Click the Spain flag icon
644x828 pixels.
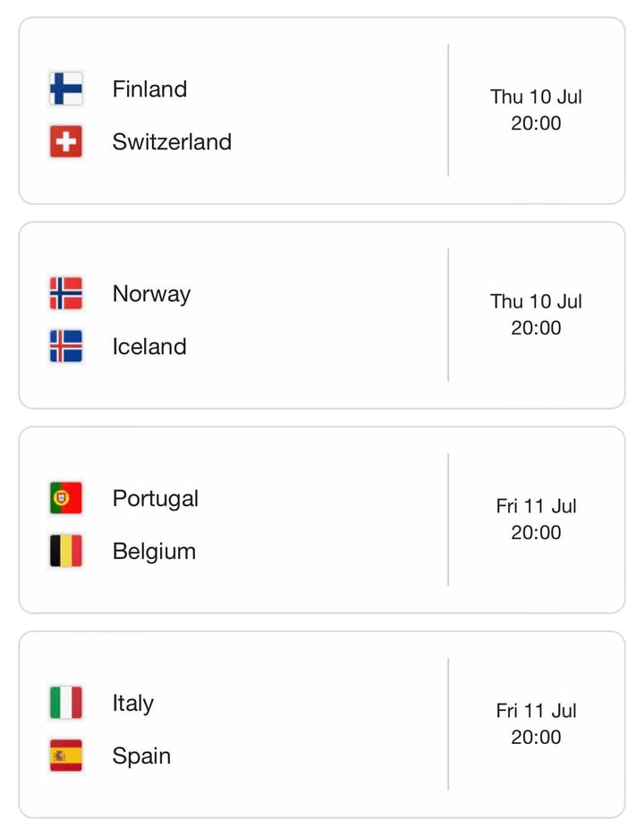tap(66, 756)
